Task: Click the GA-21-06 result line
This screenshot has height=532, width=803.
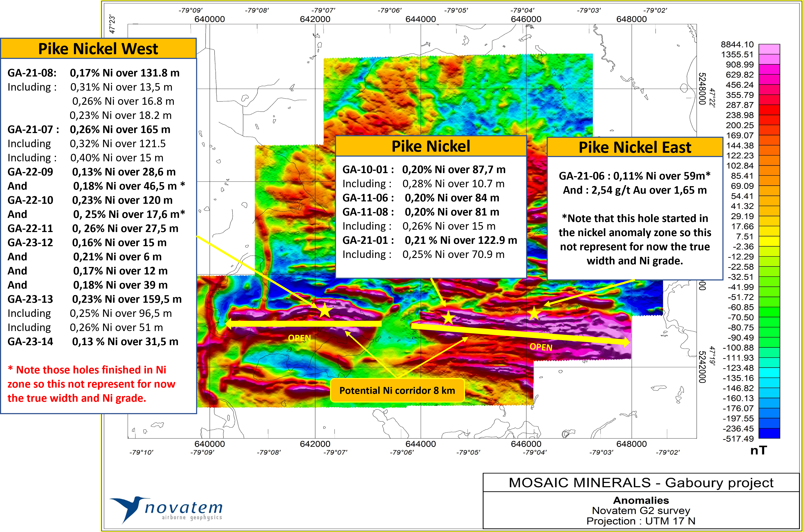Action: pyautogui.click(x=634, y=176)
